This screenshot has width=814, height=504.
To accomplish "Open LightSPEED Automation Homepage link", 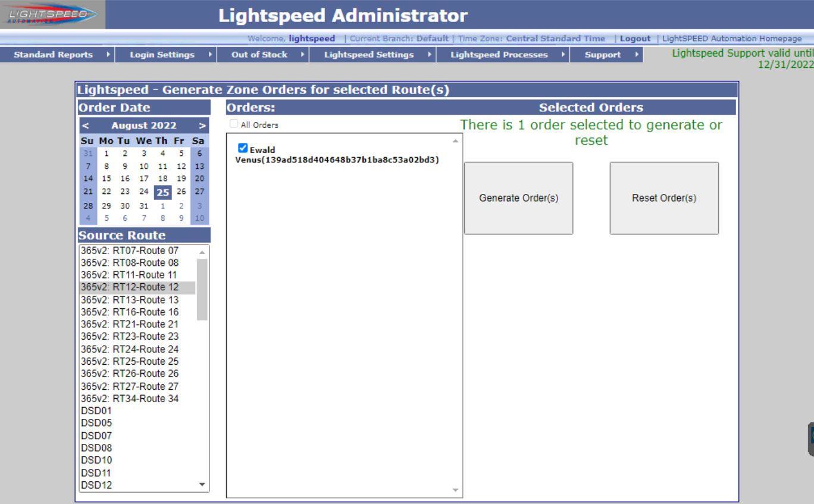I will (x=731, y=38).
